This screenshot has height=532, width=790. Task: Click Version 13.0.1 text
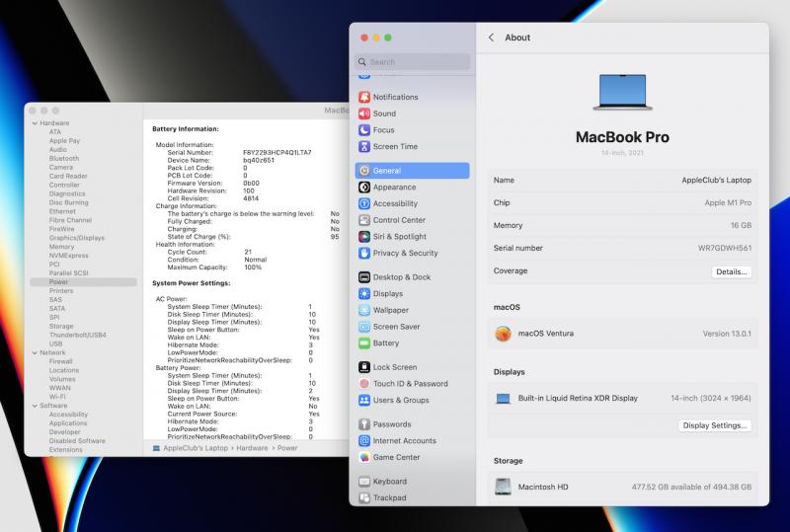coord(727,334)
